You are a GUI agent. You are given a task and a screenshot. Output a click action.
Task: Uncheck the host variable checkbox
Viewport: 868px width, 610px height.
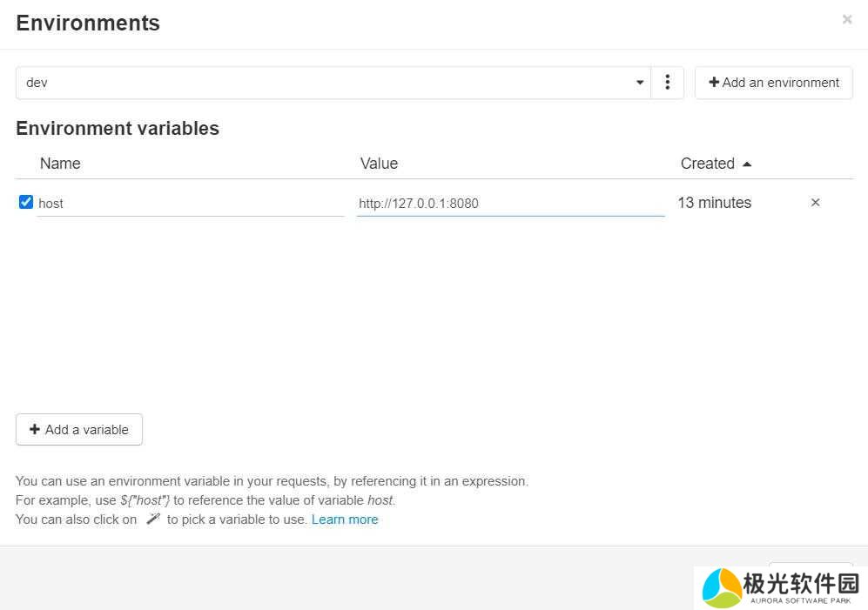click(x=26, y=202)
